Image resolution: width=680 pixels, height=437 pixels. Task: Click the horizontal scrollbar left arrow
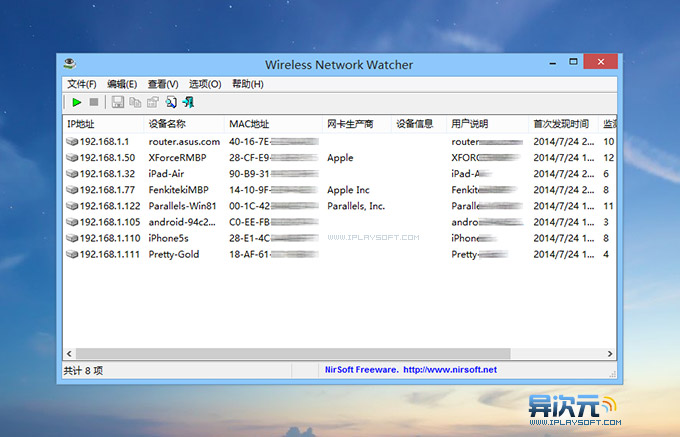pos(69,354)
